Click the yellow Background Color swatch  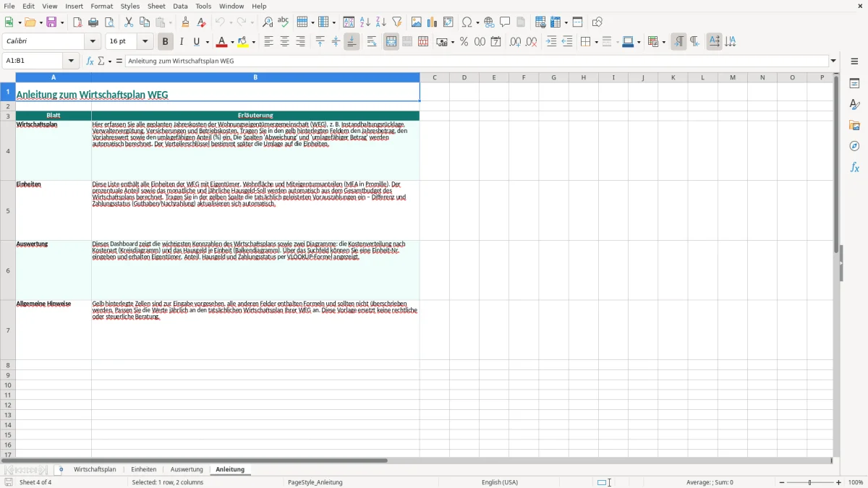(x=243, y=42)
